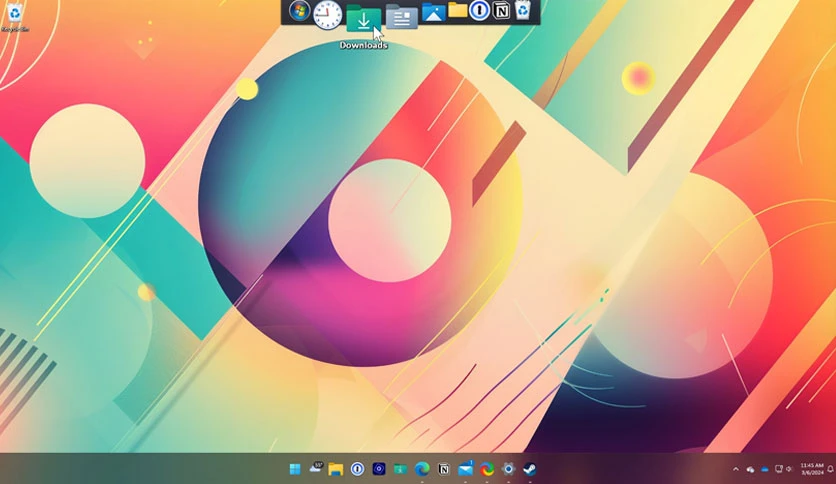Click the Windows orb in the top dock

(x=300, y=11)
